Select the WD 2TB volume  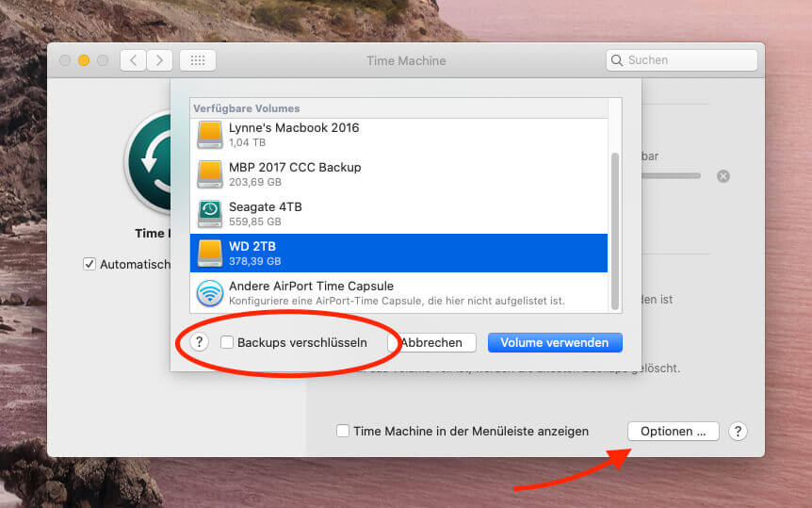click(398, 253)
